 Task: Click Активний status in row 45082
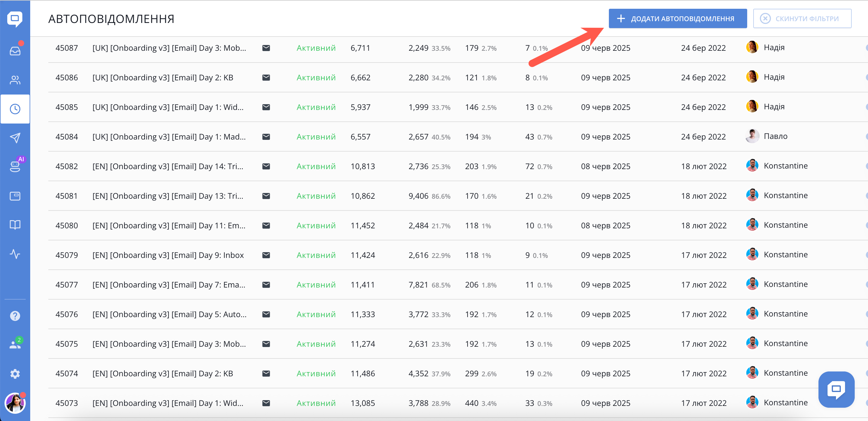tap(316, 166)
